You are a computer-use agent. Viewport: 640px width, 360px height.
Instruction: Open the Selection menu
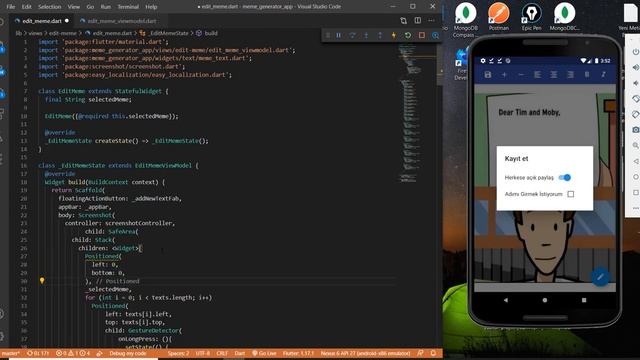tap(49, 7)
